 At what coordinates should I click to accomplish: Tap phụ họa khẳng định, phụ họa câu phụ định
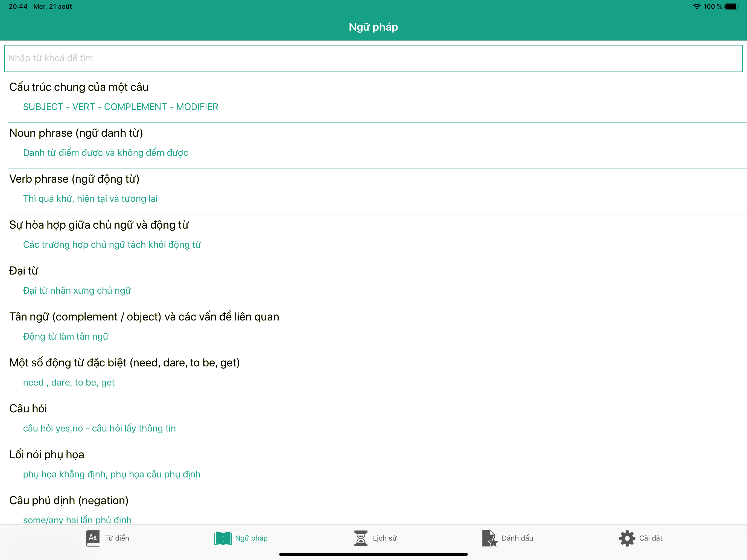pyautogui.click(x=112, y=474)
